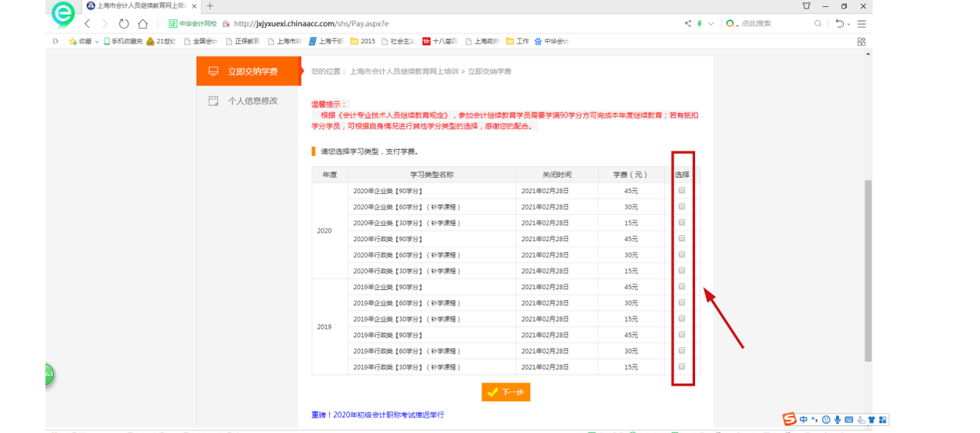980x433 pixels.
Task: Expand the address bar dropdown chevron
Action: coord(711,24)
